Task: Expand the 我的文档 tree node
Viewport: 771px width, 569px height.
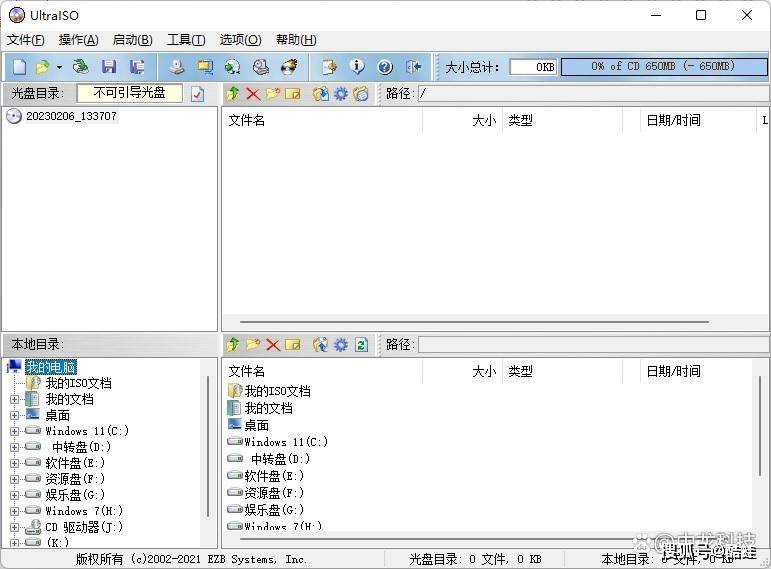Action: [14, 399]
